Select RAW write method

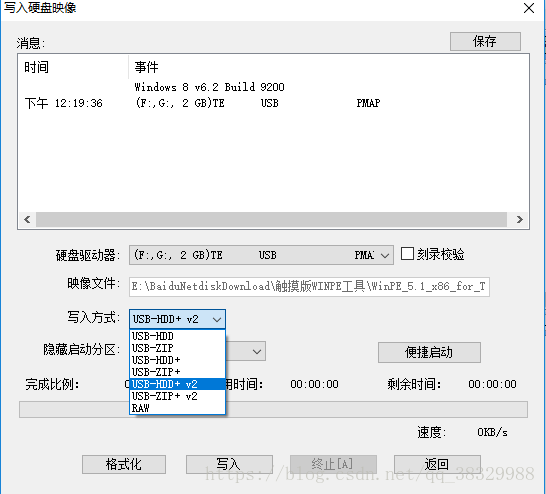(x=177, y=408)
